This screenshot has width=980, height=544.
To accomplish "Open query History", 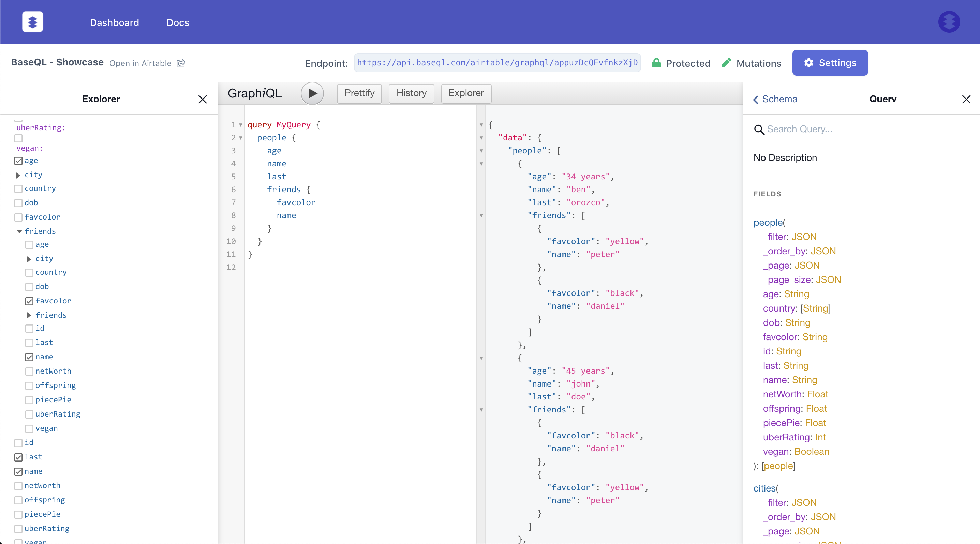I will (411, 93).
